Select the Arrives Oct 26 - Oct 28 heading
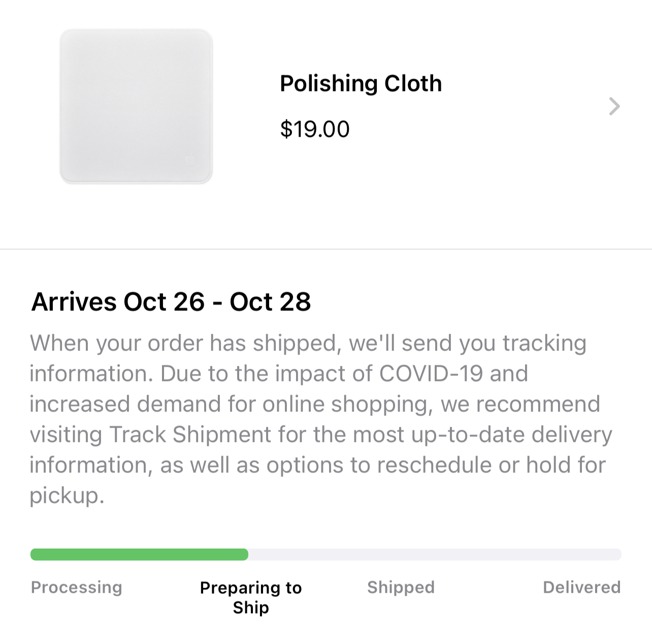 point(171,302)
